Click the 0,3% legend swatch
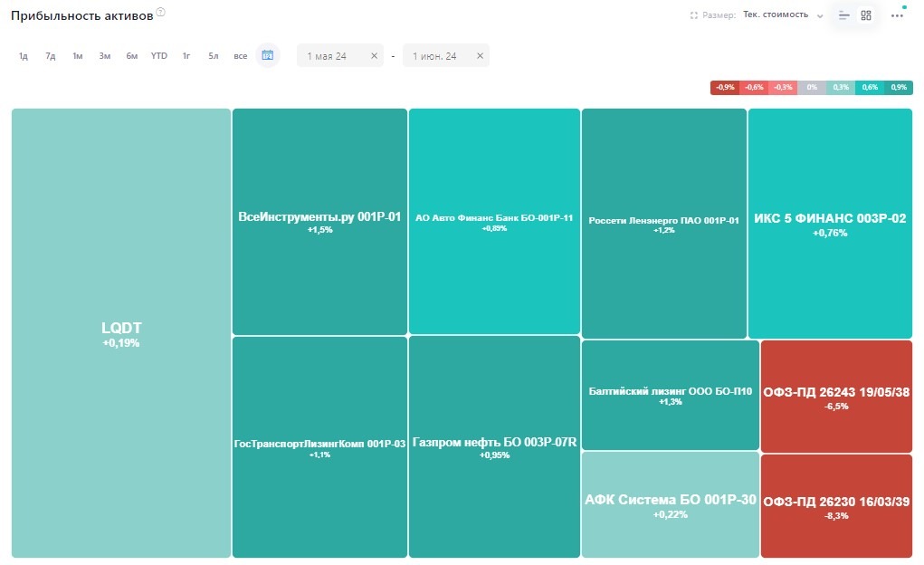The width and height of the screenshot is (924, 565). tap(841, 87)
